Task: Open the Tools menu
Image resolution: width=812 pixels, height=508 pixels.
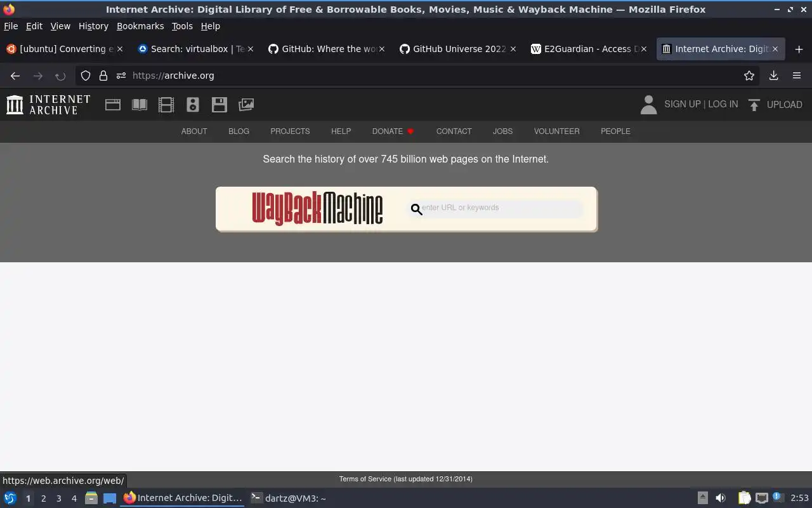Action: pos(182,26)
